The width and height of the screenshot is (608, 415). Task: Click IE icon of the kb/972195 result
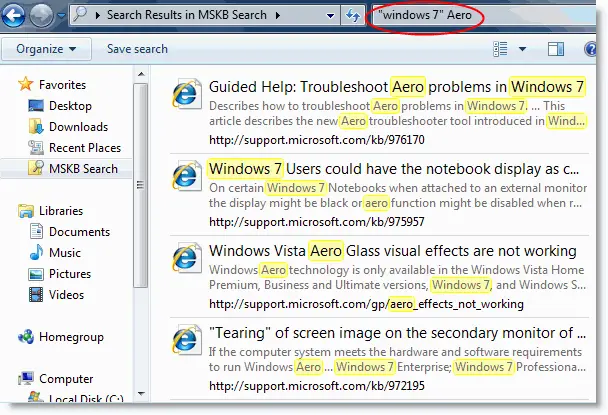click(187, 340)
